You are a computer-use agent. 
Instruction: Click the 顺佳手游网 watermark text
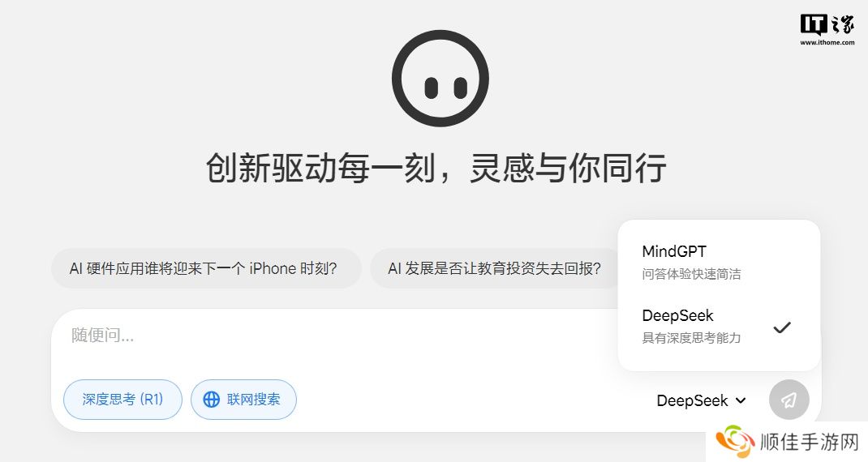[x=810, y=442]
